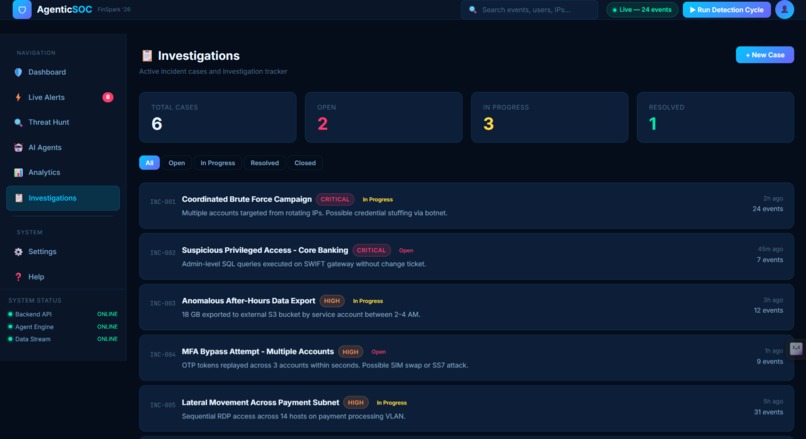
Task: Open the In Progress stat card
Action: pos(549,117)
